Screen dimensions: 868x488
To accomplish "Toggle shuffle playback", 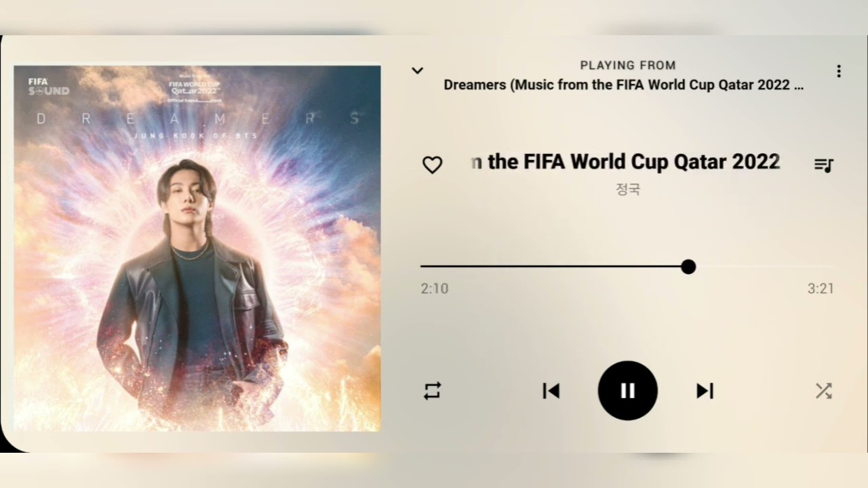I will [823, 390].
